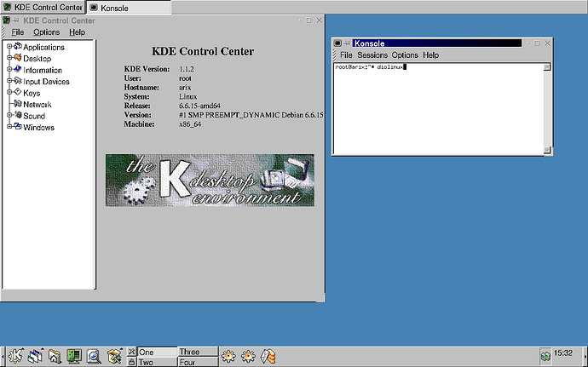Viewport: 588px width, 367px height.
Task: Expand the Information tree node
Action: [9, 69]
